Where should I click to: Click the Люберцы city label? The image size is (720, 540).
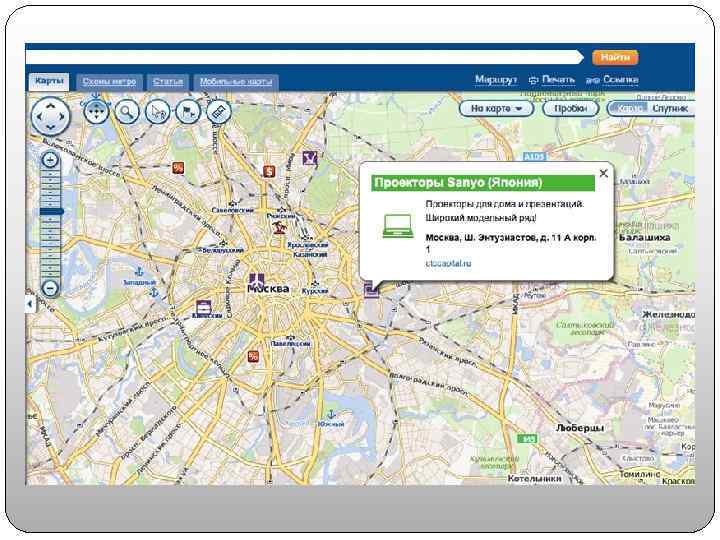click(x=580, y=428)
